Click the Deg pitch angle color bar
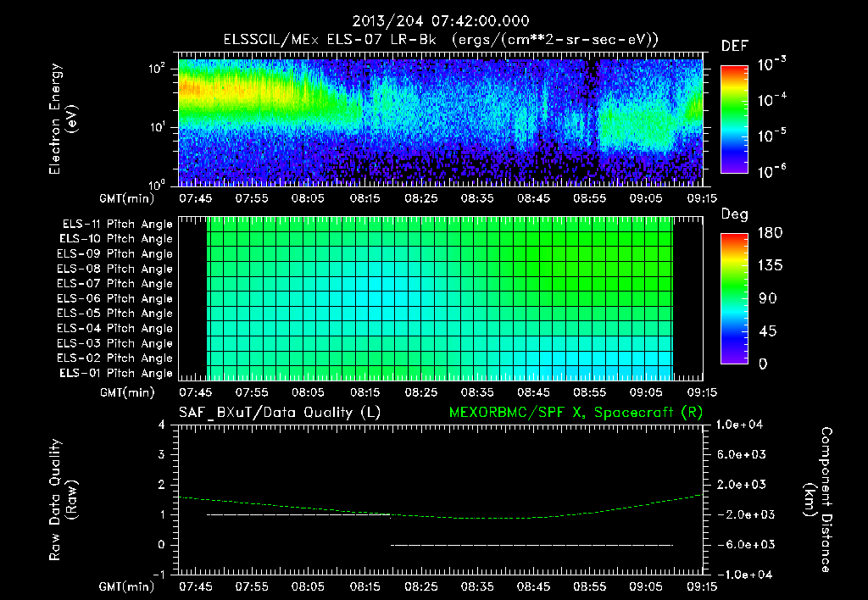The height and width of the screenshot is (600, 868). (734, 298)
